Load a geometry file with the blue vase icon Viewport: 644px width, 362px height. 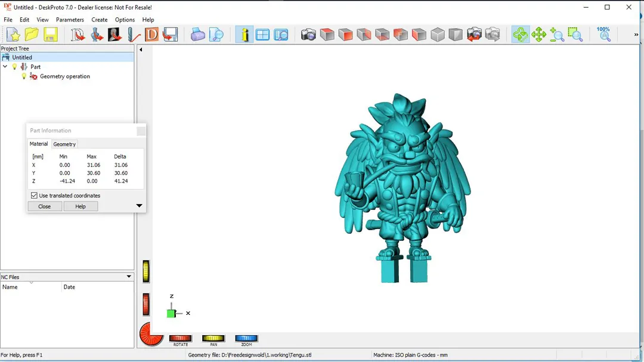coord(97,35)
